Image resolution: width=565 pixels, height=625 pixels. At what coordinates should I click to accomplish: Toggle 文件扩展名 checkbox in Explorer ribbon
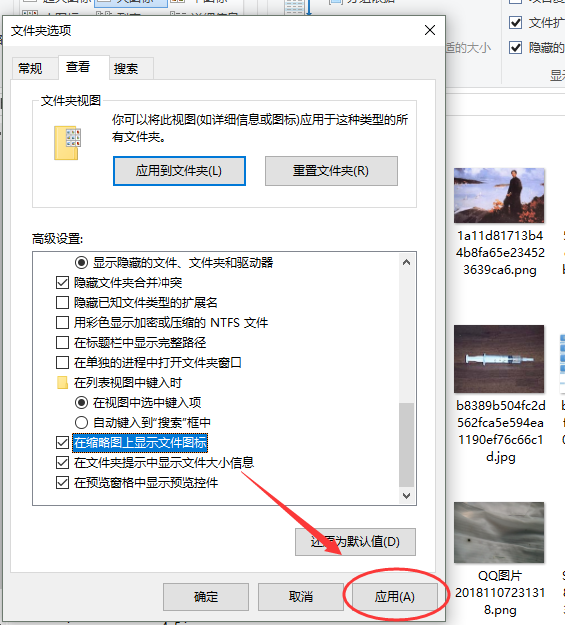(x=516, y=23)
